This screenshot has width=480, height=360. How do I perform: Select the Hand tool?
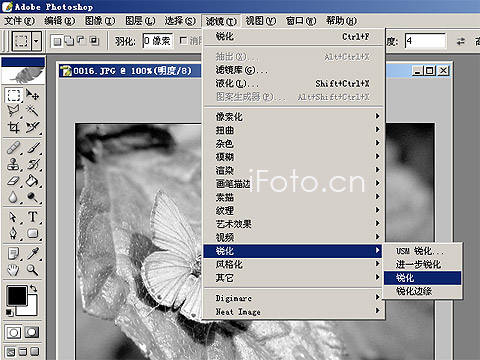click(x=13, y=269)
